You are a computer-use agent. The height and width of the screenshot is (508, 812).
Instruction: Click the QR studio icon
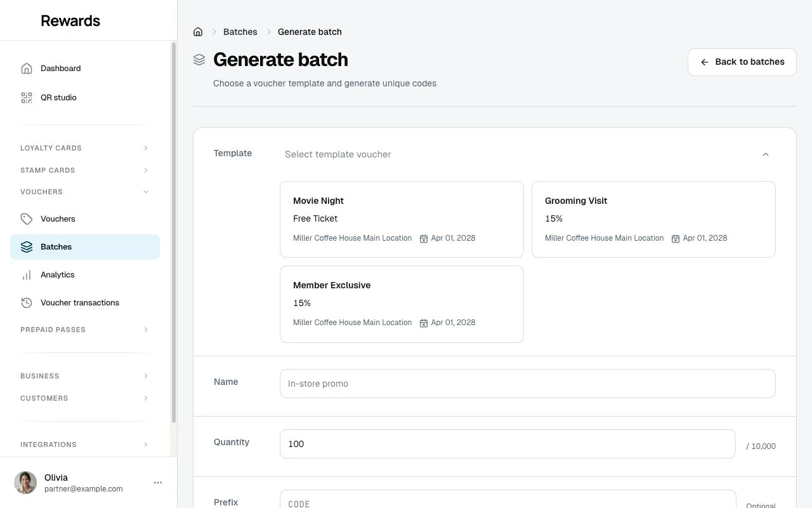27,98
